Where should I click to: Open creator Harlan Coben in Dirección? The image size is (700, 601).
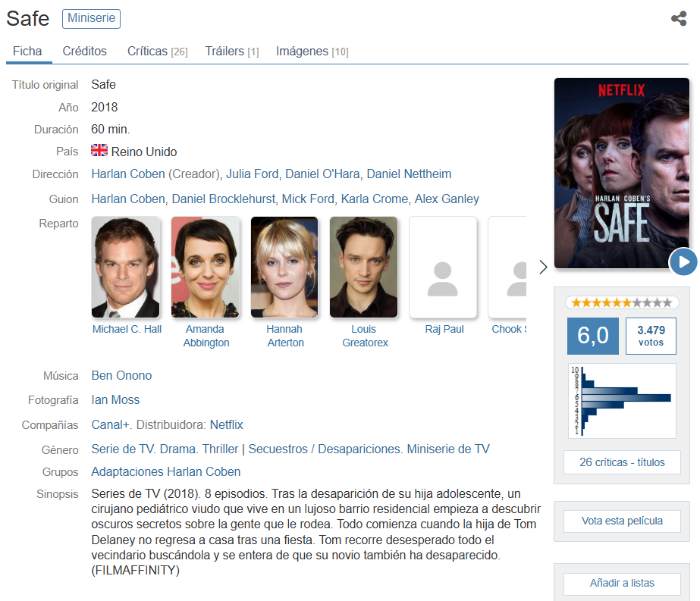click(x=128, y=174)
